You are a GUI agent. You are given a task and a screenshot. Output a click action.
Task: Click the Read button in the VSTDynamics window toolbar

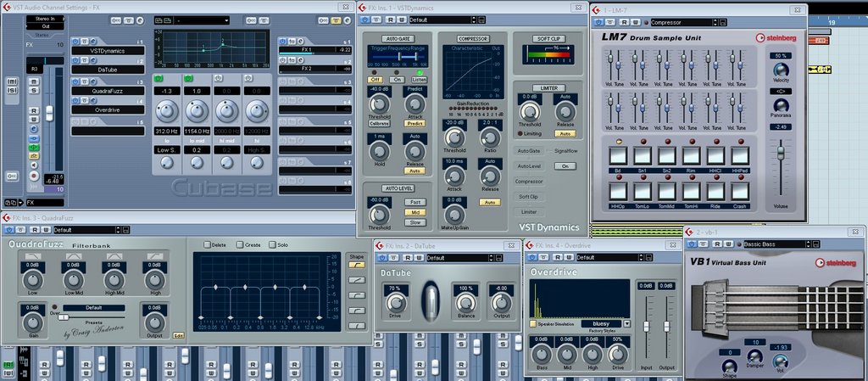[x=389, y=20]
